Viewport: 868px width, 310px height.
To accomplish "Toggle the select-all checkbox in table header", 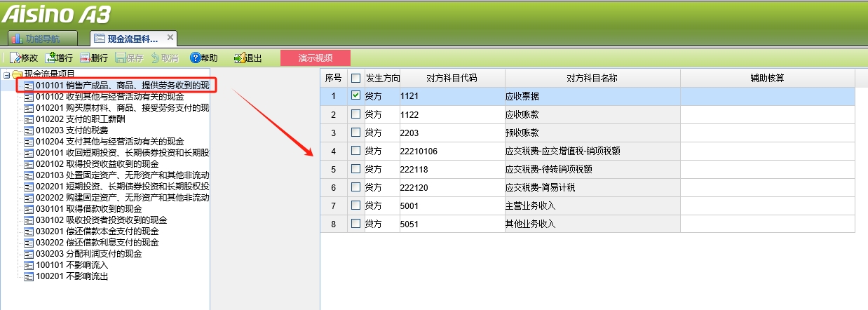I will 356,78.
